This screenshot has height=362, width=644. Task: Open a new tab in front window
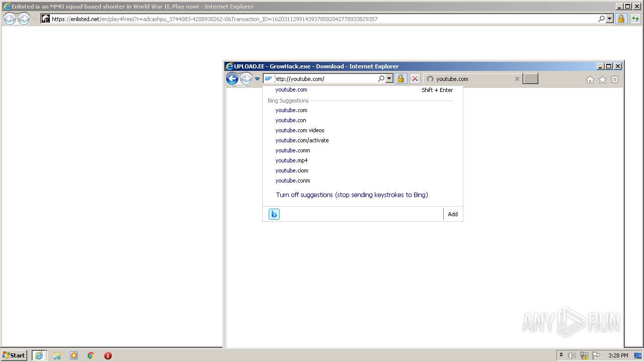[530, 78]
